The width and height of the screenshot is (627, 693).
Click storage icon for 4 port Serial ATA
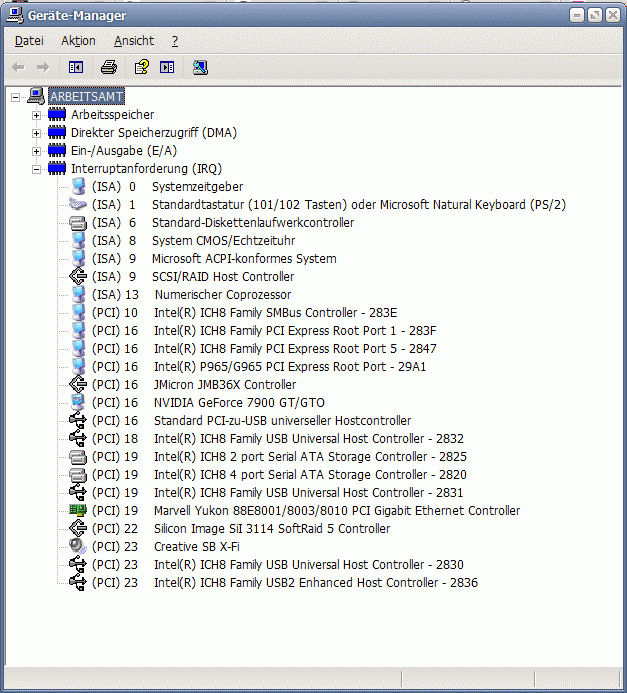pyautogui.click(x=78, y=475)
